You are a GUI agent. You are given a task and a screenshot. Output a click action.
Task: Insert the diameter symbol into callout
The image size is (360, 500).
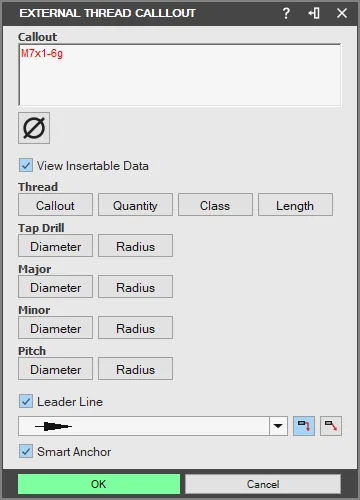point(34,128)
